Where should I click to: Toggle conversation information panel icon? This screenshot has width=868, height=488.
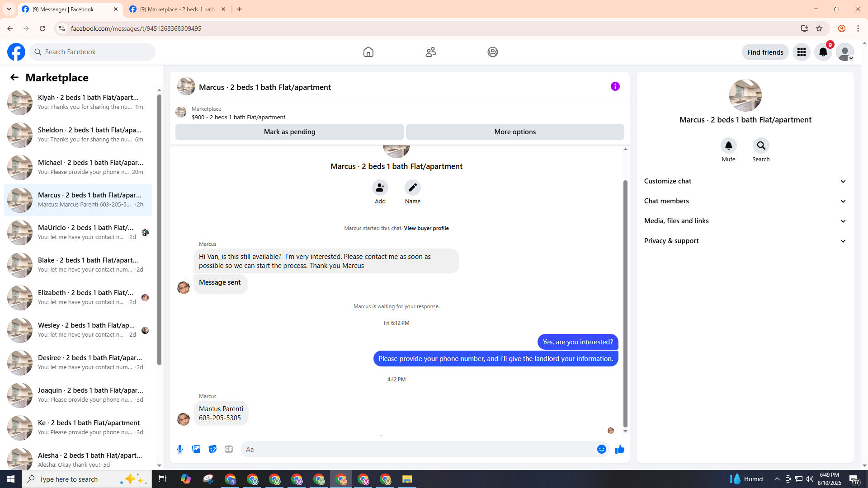pos(615,86)
